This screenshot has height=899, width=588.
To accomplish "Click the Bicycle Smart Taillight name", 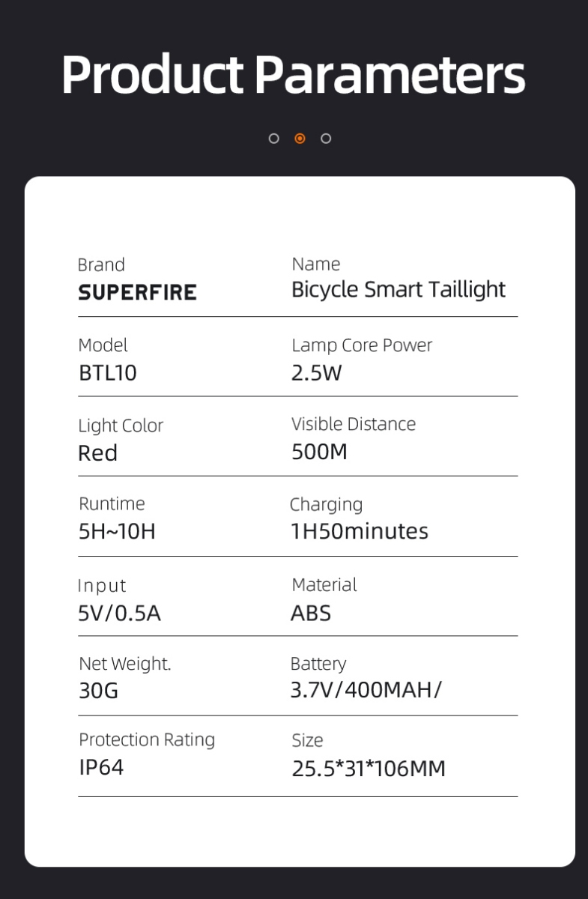I will pos(398,291).
